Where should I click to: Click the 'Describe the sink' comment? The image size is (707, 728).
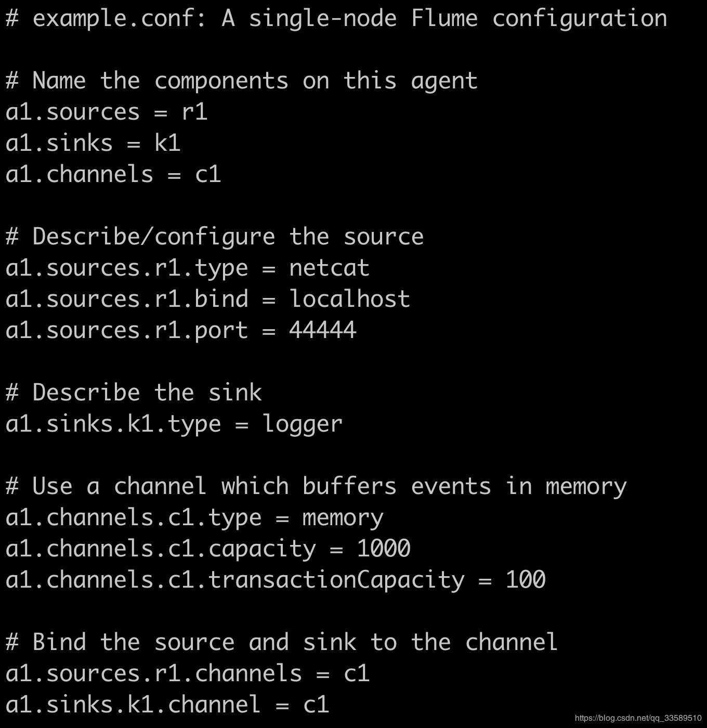click(x=134, y=393)
